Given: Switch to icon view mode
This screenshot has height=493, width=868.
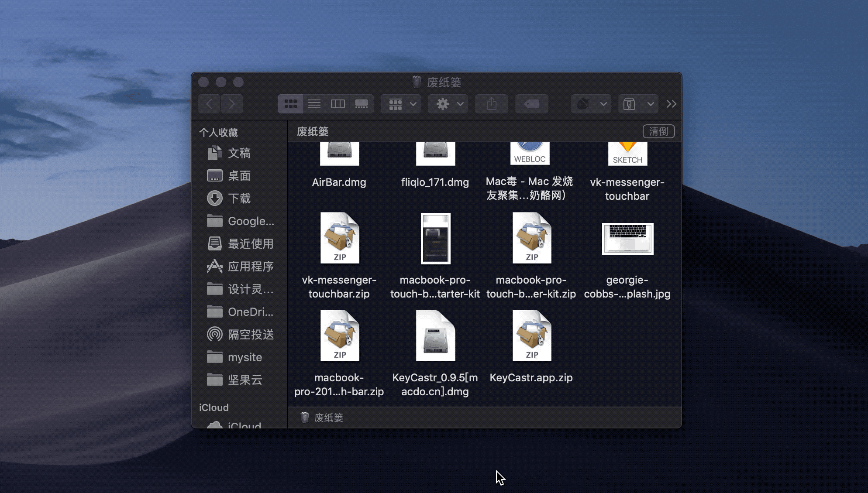Looking at the screenshot, I should click(290, 104).
